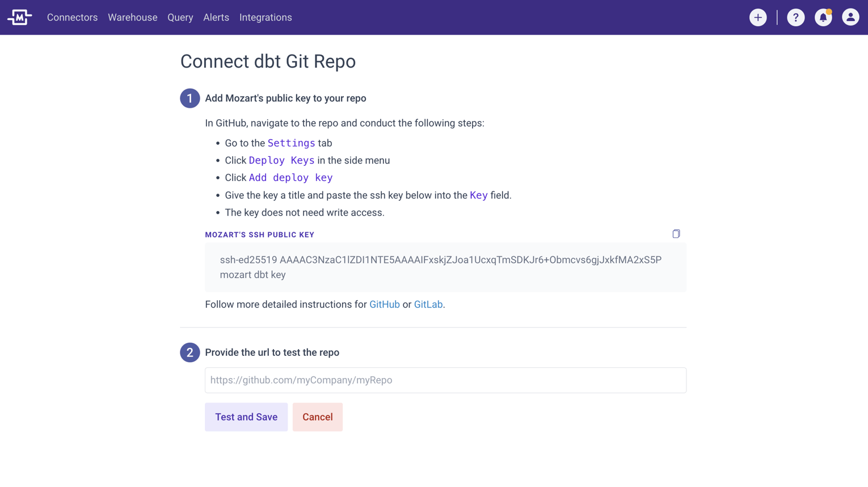
Task: Cancel the dbt repo connection
Action: (317, 417)
